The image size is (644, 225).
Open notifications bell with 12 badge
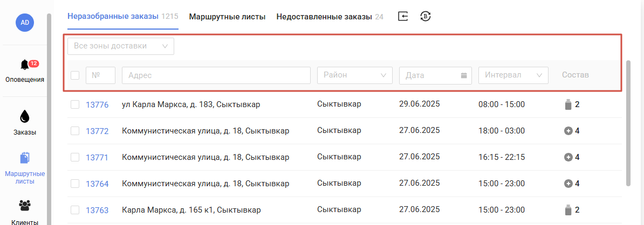(25, 65)
